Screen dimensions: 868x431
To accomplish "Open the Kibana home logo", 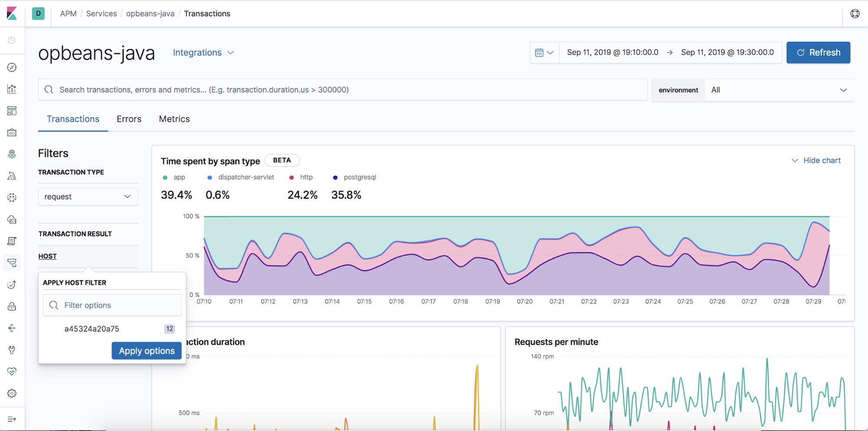I will (x=13, y=13).
